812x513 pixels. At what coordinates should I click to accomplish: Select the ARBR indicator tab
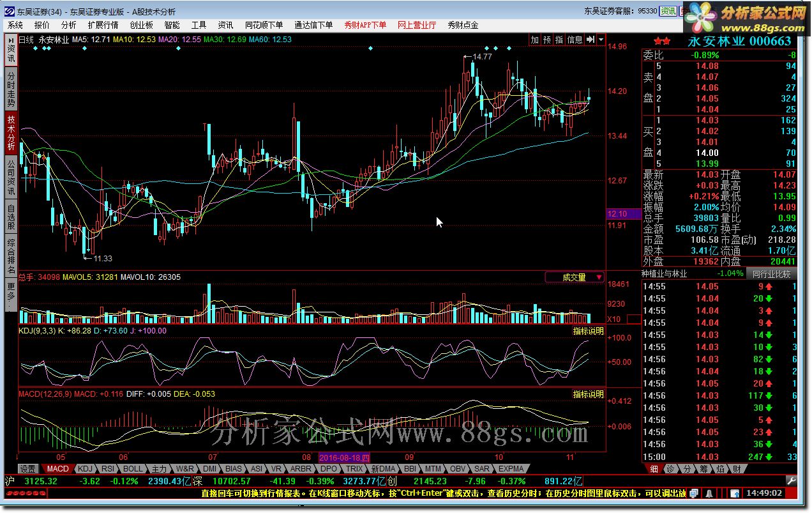301,469
